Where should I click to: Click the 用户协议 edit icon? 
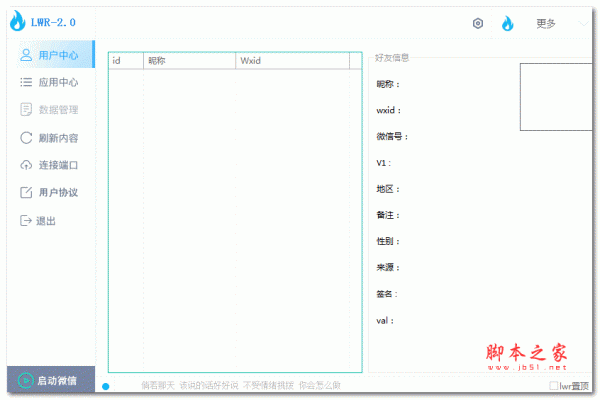[26, 192]
